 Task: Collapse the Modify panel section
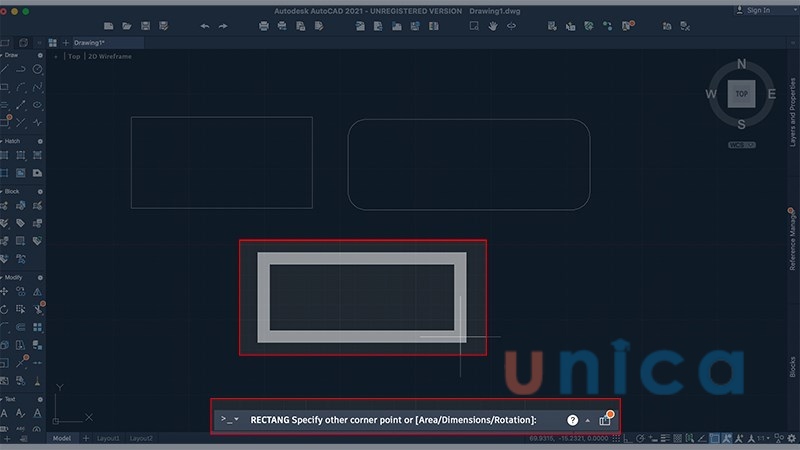(2, 278)
